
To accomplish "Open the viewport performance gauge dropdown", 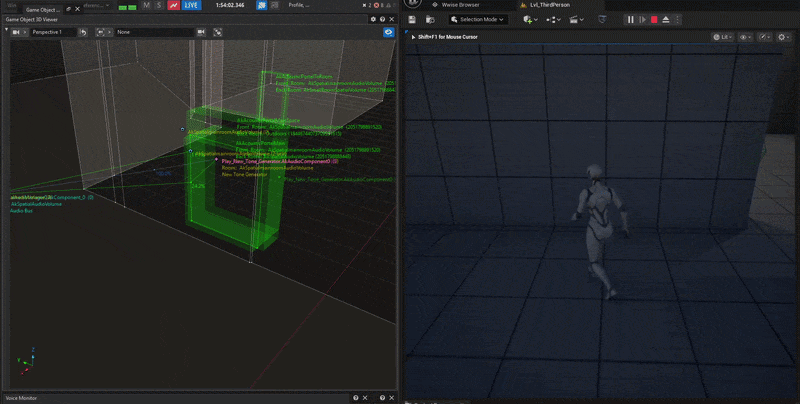I will tap(764, 37).
